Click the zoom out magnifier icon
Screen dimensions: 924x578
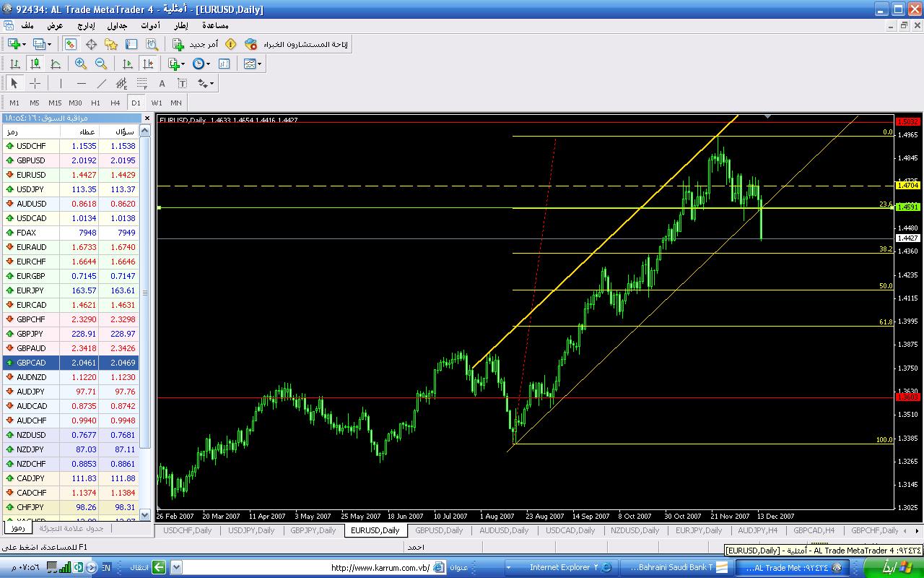(x=101, y=64)
